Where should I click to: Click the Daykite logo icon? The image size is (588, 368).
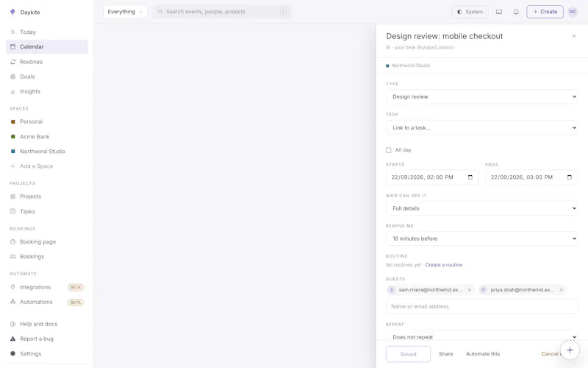point(12,13)
